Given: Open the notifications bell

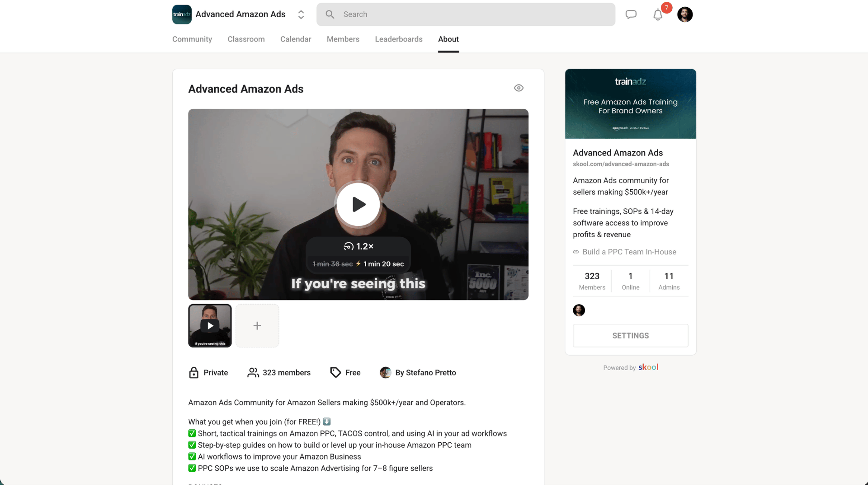Looking at the screenshot, I should click(x=658, y=15).
